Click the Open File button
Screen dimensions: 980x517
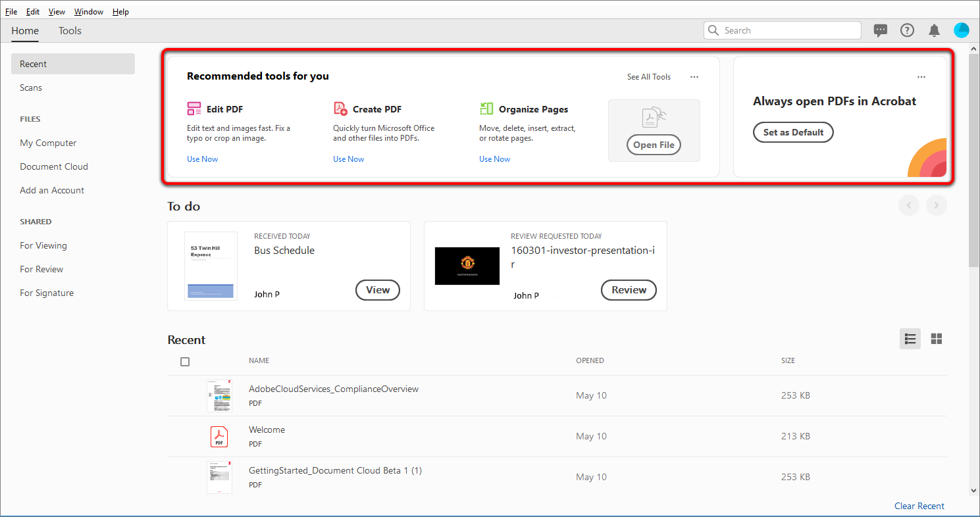pos(654,145)
